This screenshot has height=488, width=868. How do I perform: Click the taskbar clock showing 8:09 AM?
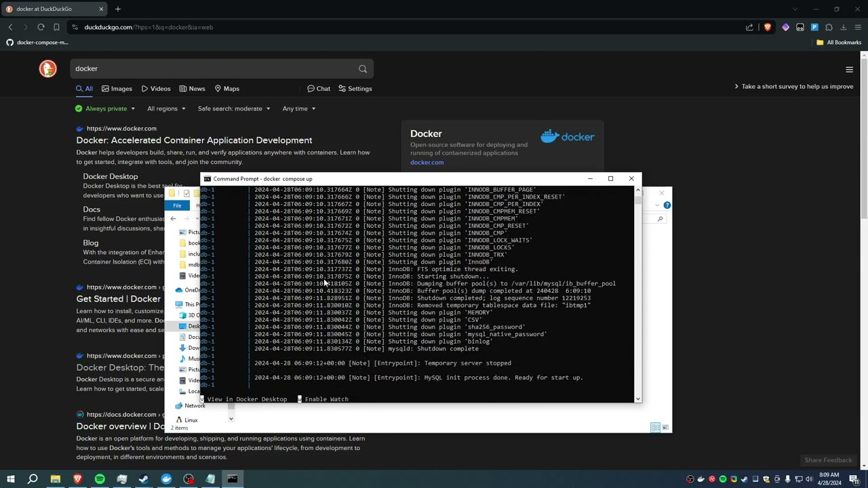[829, 479]
